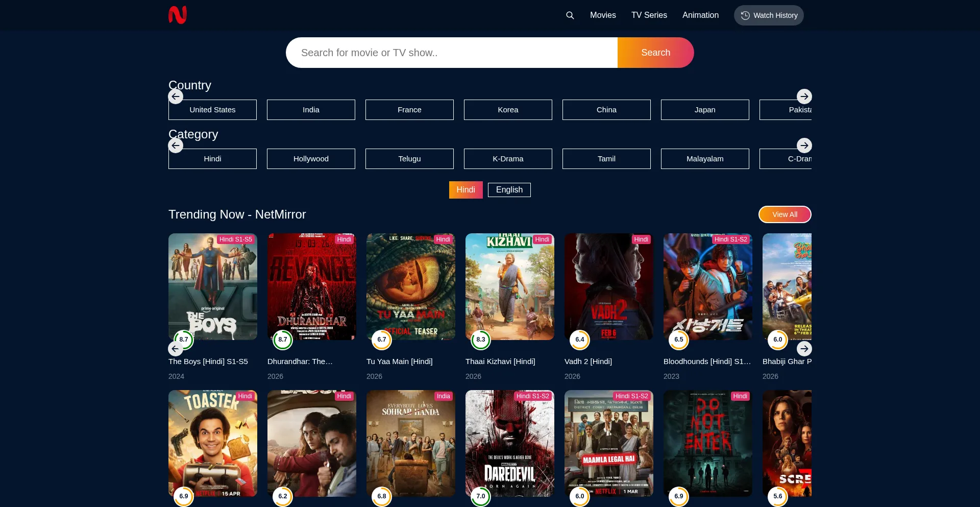The height and width of the screenshot is (507, 980).
Task: Slide Trending Now carousel right
Action: click(x=804, y=349)
